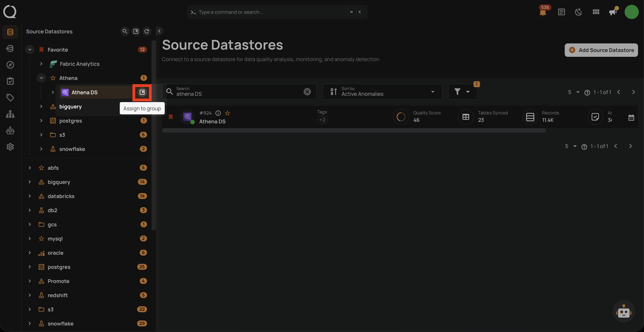
Task: Open Settings gear in left sidebar
Action: tap(10, 147)
